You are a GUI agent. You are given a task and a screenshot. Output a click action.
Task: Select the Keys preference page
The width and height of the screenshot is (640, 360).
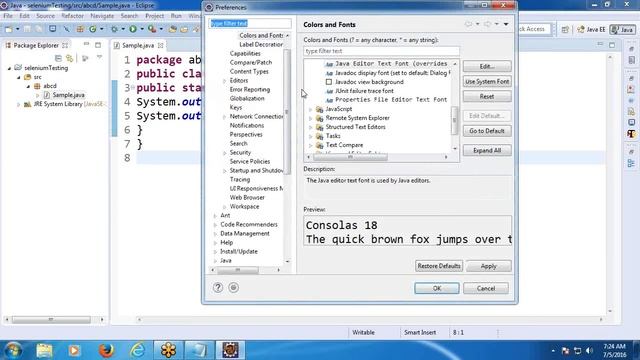(x=236, y=107)
